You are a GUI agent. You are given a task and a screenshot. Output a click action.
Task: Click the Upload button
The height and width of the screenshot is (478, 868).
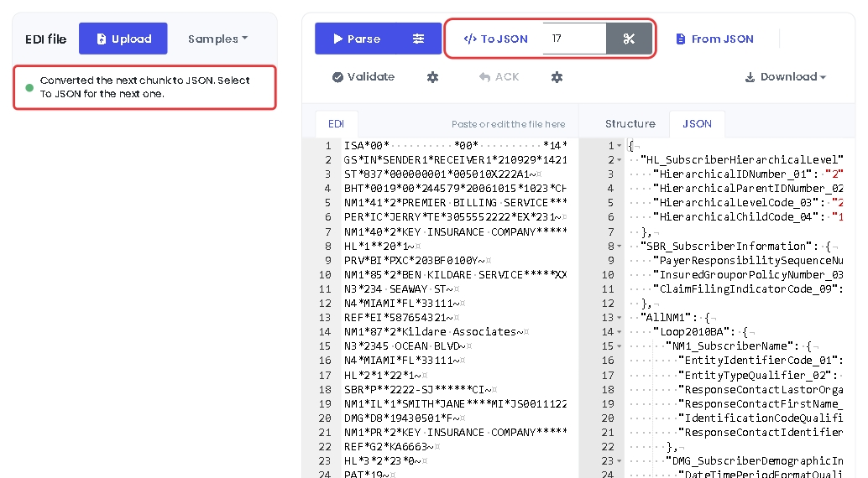click(123, 39)
